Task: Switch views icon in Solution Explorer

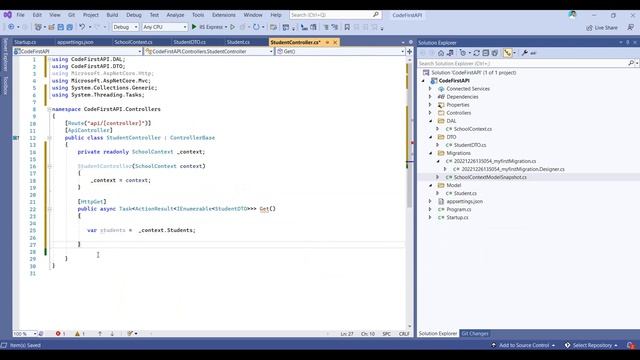Action: click(450, 53)
